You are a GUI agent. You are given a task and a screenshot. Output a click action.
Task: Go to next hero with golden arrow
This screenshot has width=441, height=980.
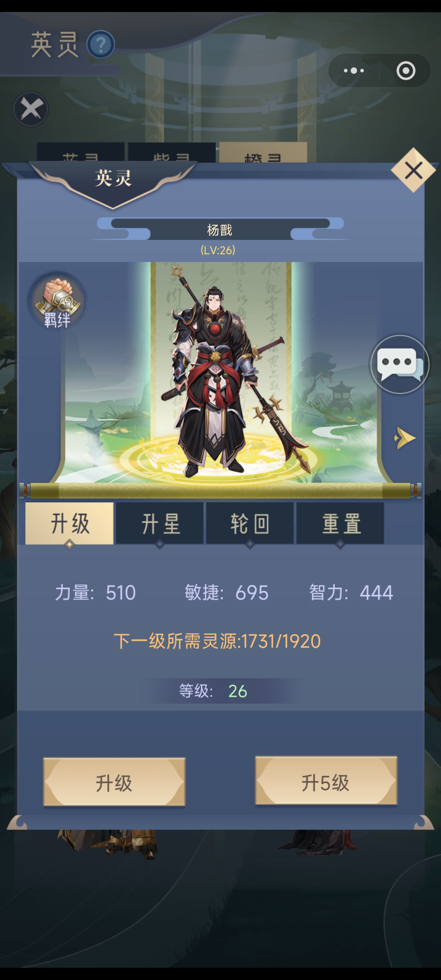(x=405, y=438)
